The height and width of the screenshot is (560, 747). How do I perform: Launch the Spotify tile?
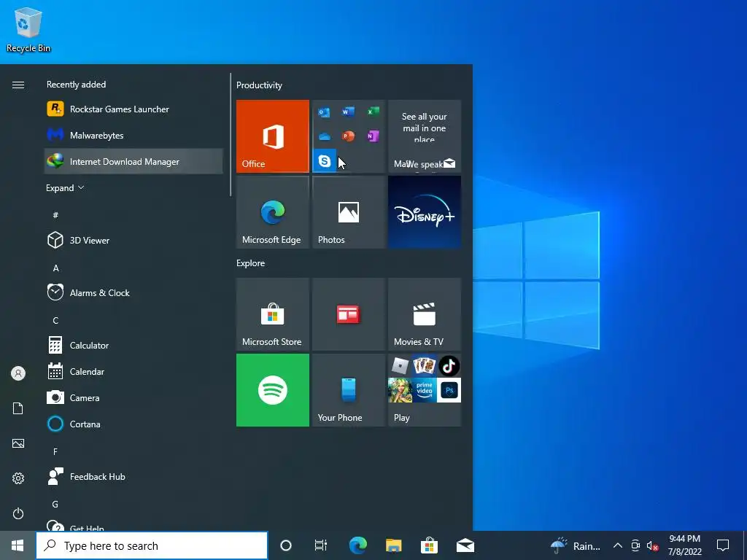pos(273,390)
